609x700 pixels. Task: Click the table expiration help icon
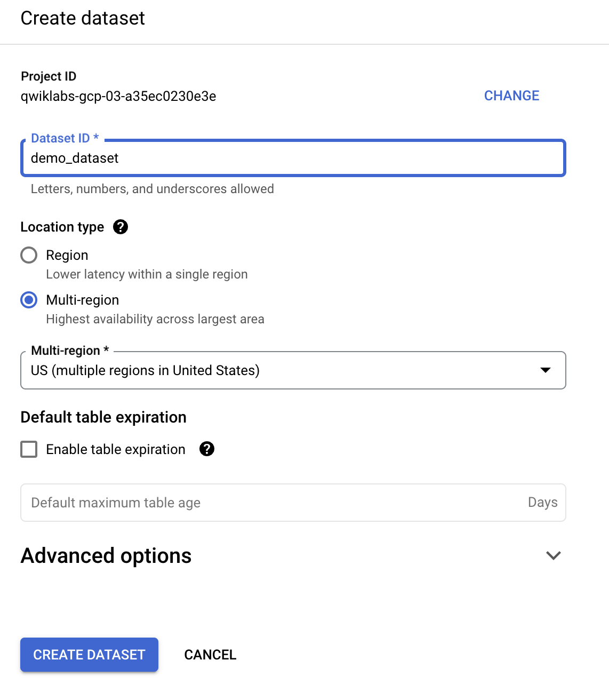(x=207, y=449)
